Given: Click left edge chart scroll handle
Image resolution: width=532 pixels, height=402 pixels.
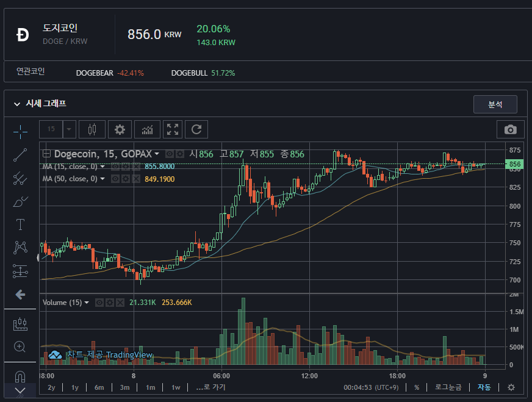Looking at the screenshot, I should click(x=38, y=258).
